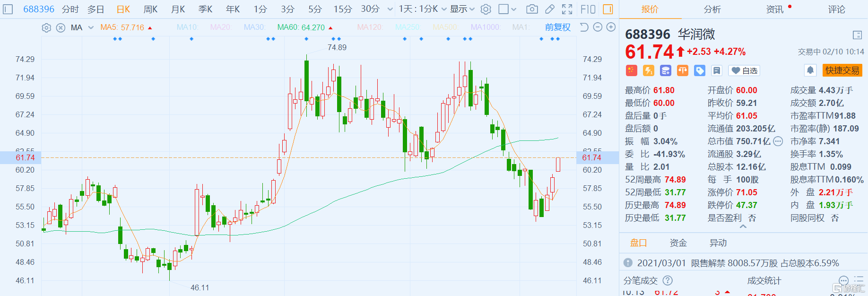This screenshot has height=296, width=868.
Task: Toggle MA20 moving average line
Action: [221, 27]
